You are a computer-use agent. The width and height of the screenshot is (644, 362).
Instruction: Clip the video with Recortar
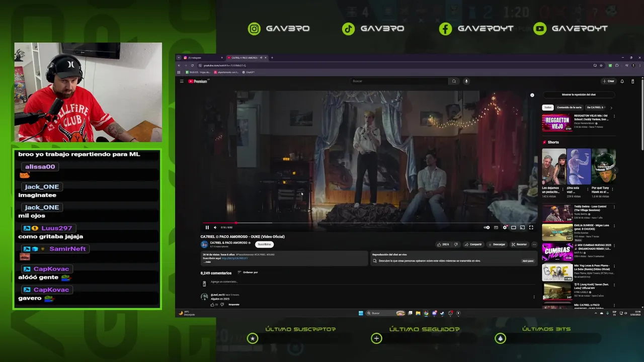click(519, 244)
